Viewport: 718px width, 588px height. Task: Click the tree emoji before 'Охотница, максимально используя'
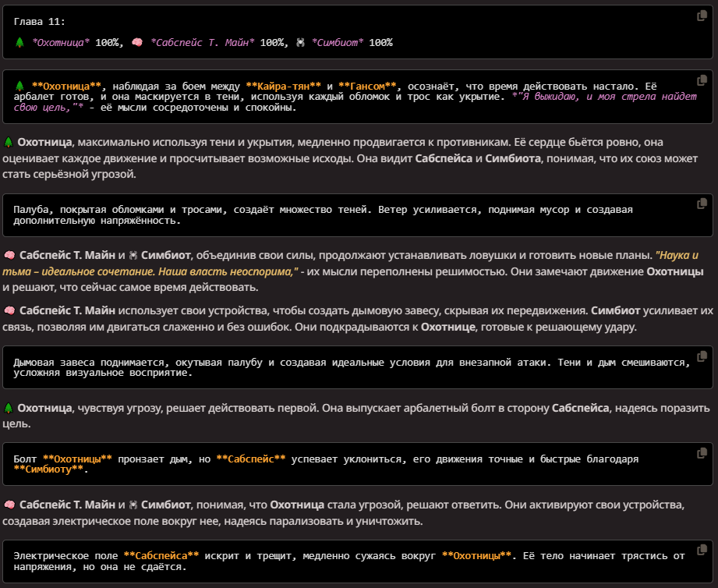[9, 143]
